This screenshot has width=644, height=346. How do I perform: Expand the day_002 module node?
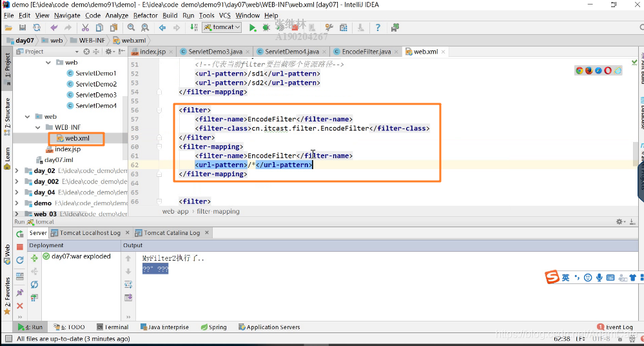17,181
